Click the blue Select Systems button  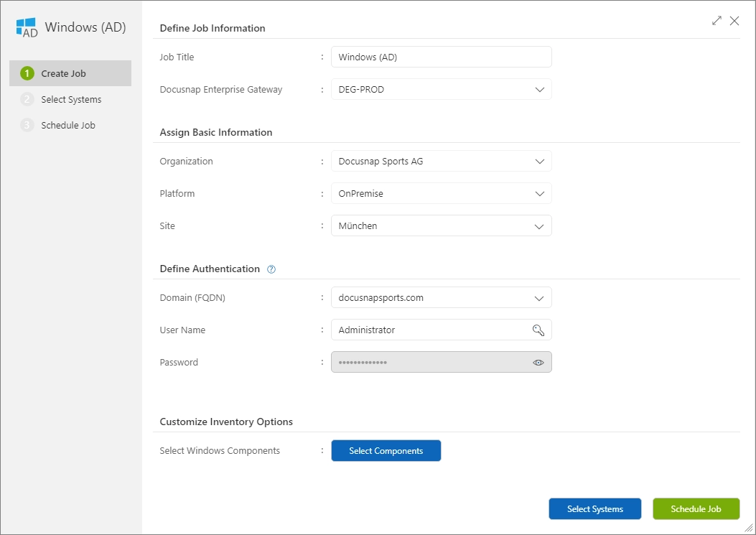point(595,509)
